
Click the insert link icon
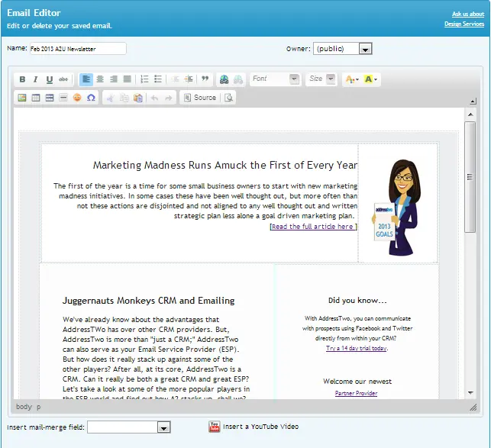click(224, 79)
